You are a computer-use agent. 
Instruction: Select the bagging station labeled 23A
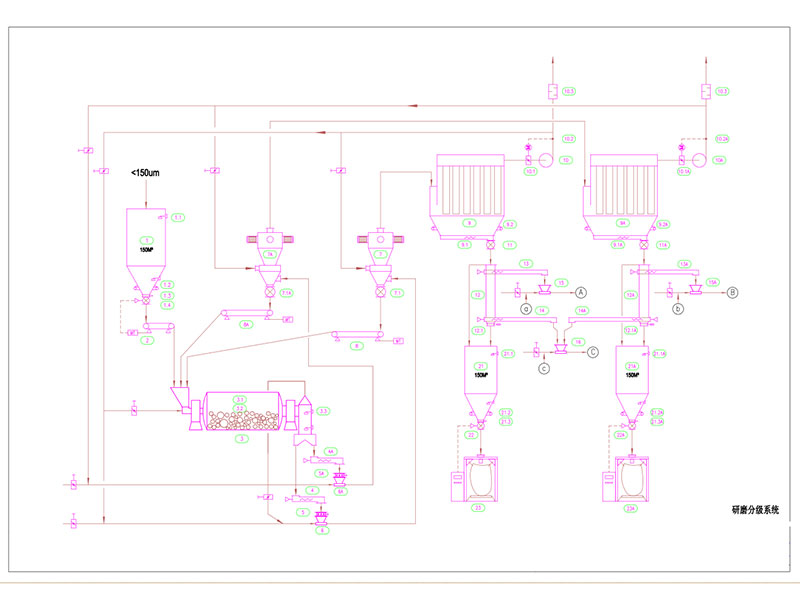pyautogui.click(x=632, y=480)
